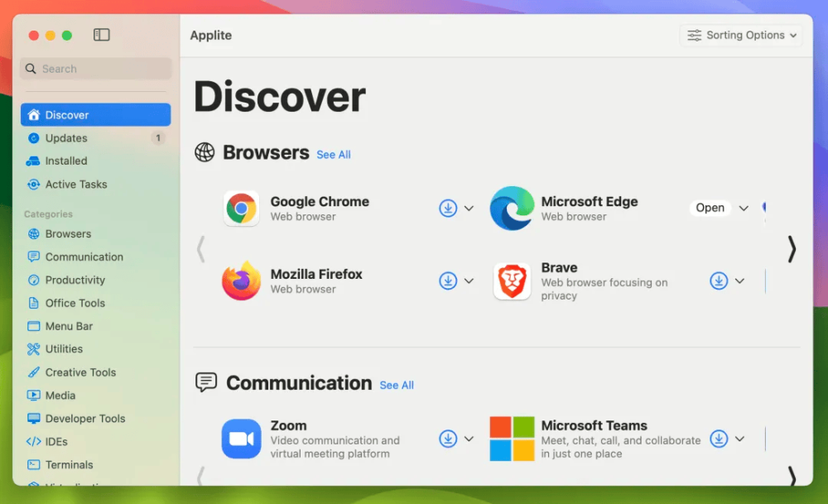This screenshot has width=828, height=504.
Task: Maximize Applite with the green button
Action: (66, 36)
